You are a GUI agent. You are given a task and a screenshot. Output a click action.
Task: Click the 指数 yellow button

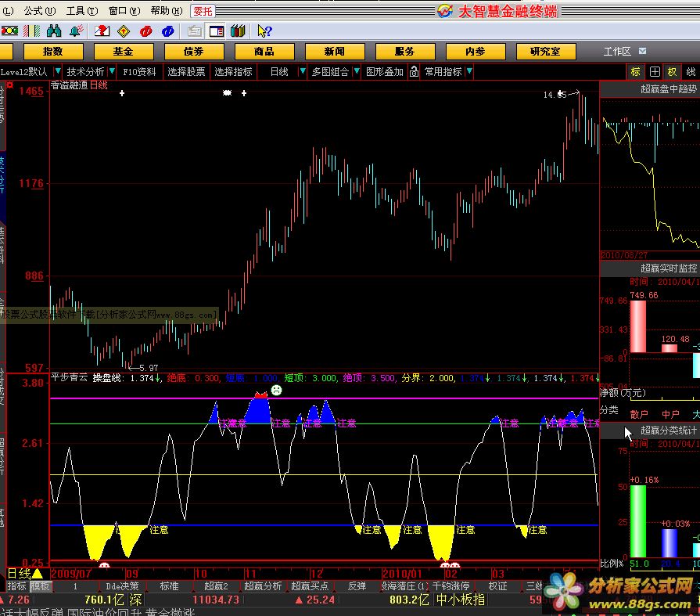pyautogui.click(x=53, y=52)
